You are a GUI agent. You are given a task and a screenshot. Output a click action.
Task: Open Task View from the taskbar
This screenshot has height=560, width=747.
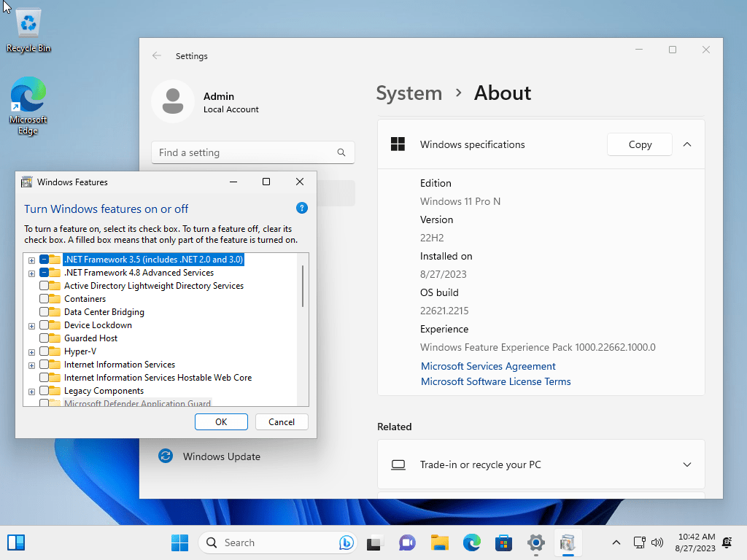point(375,542)
